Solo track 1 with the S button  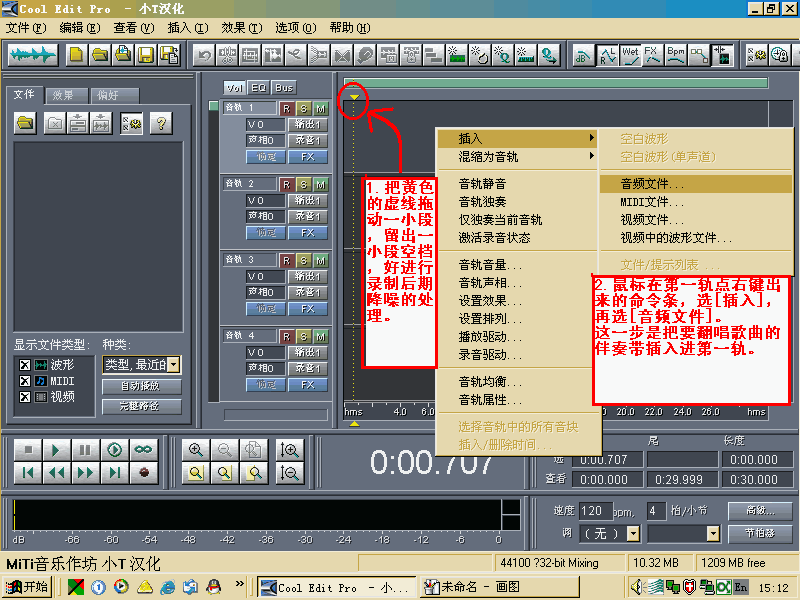[x=304, y=109]
